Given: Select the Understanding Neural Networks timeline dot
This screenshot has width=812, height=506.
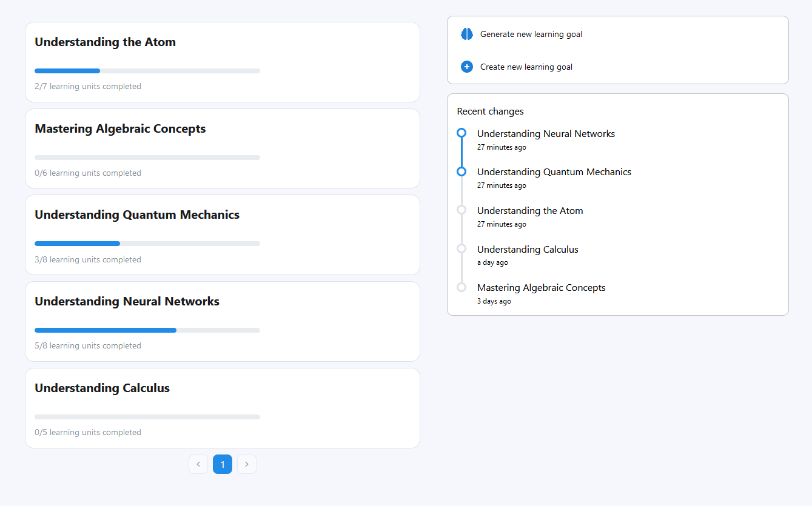Looking at the screenshot, I should click(461, 133).
